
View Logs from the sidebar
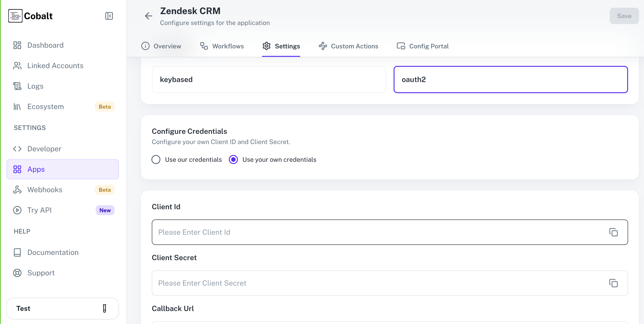tap(35, 86)
